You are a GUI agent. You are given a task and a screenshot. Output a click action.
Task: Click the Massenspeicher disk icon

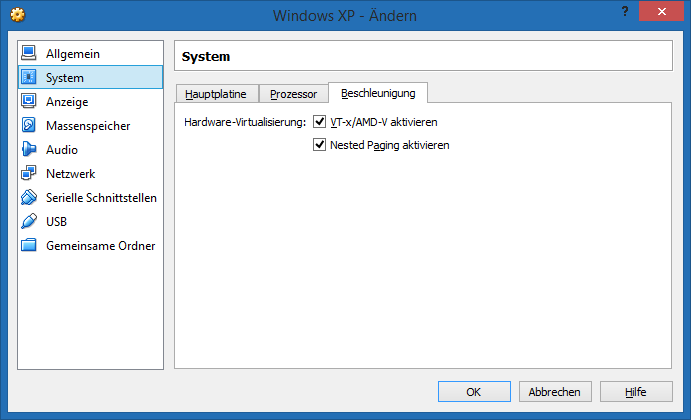point(29,125)
